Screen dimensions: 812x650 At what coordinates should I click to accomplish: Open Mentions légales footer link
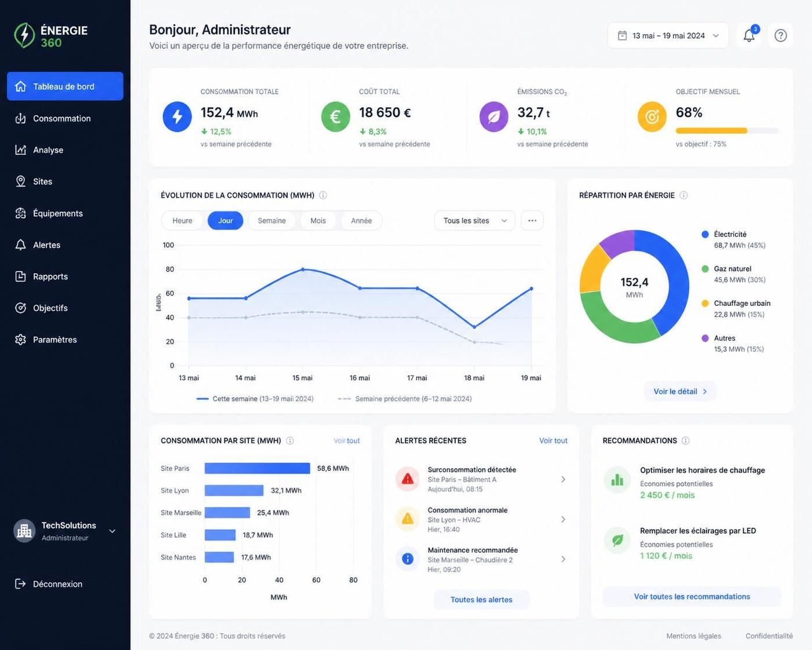[x=693, y=636]
